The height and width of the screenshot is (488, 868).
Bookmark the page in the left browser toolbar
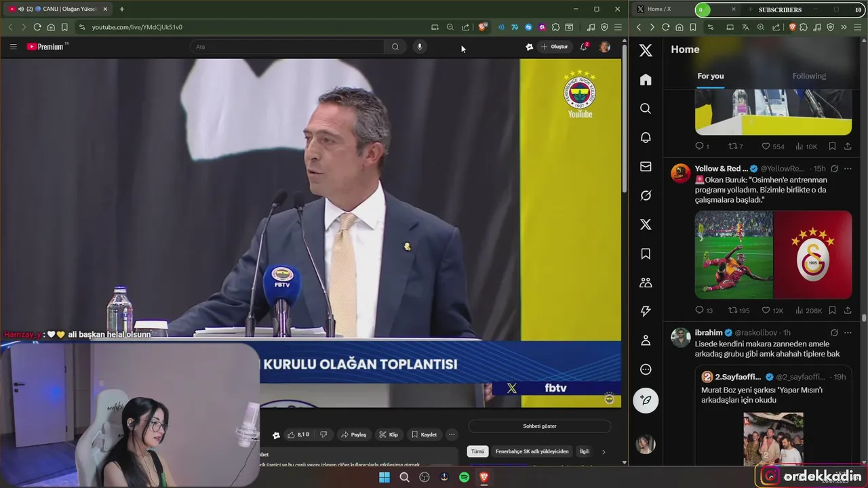click(64, 27)
